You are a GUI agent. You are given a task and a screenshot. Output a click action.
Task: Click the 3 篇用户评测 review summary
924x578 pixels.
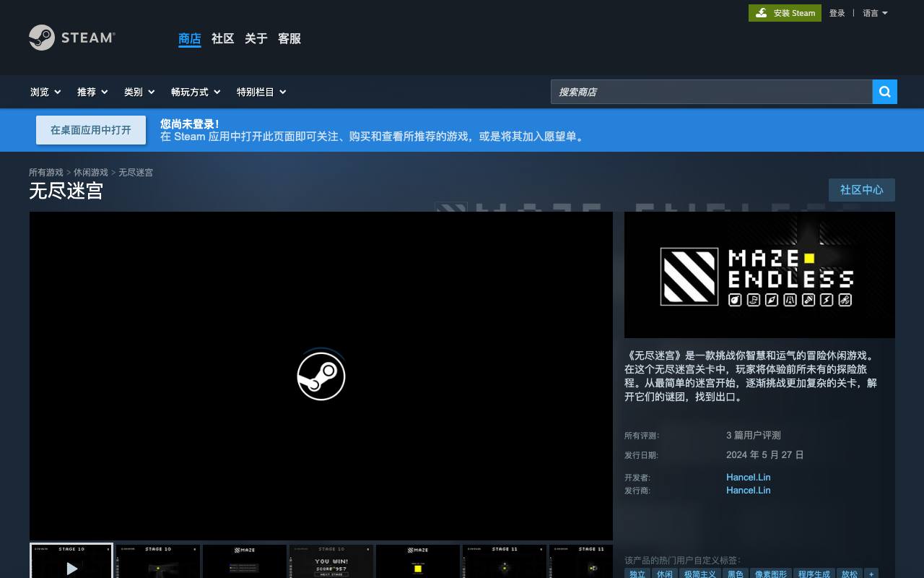point(754,435)
